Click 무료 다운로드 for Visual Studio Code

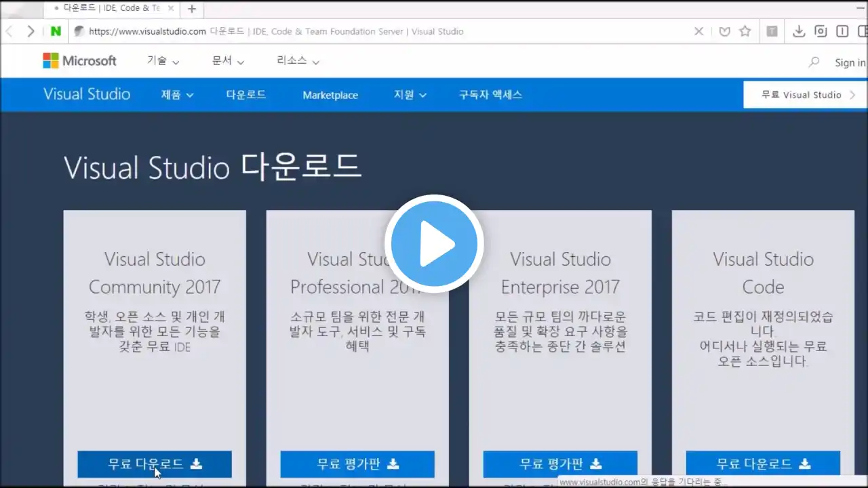pos(763,464)
